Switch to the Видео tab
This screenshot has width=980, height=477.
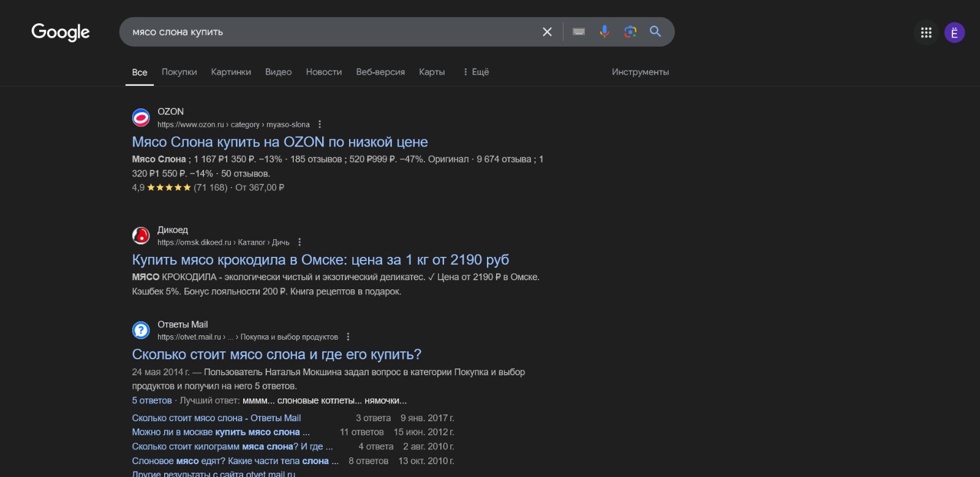coord(278,72)
